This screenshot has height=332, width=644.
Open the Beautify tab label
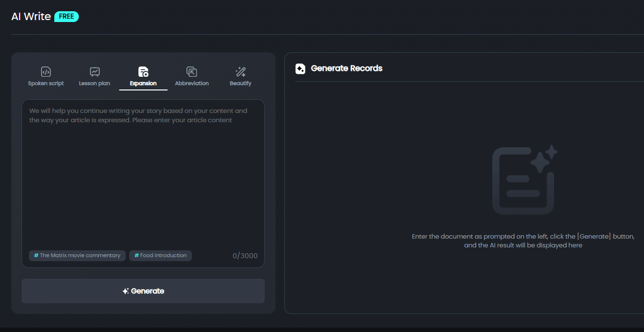(240, 84)
